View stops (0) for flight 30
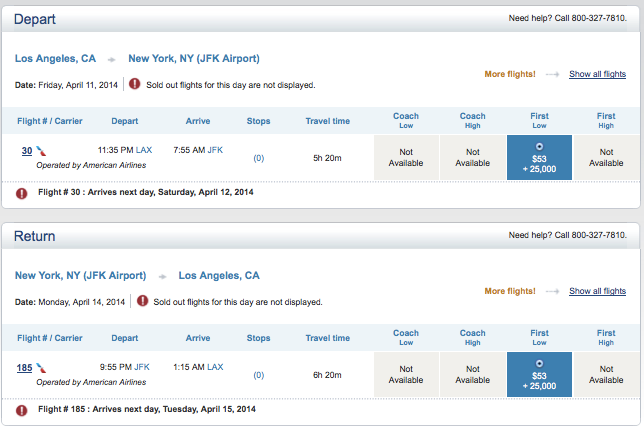Viewport: 644px width, 429px height. pos(258,158)
